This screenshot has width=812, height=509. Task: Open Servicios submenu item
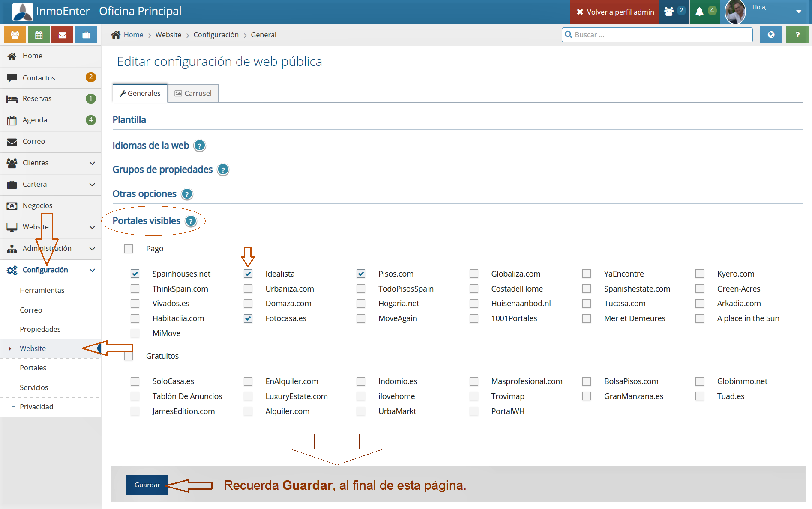tap(34, 387)
